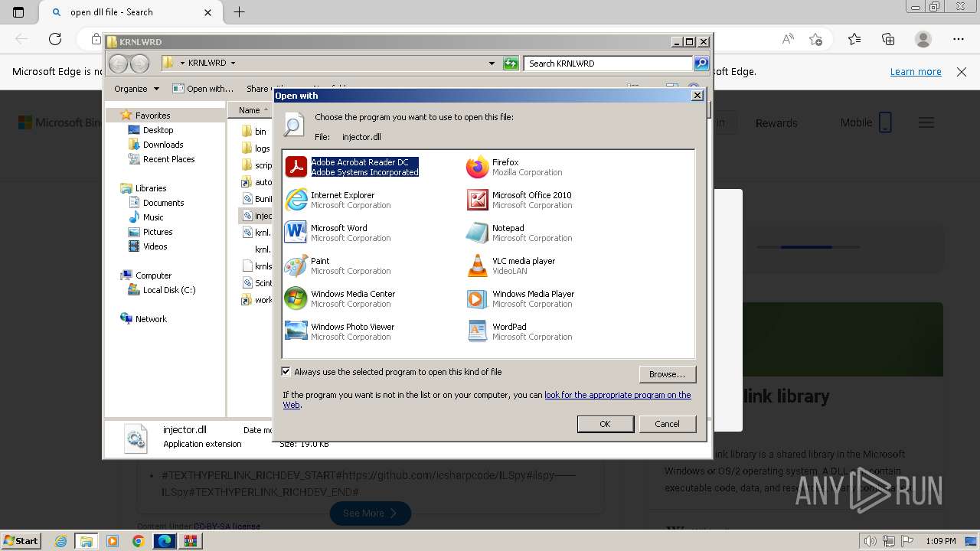Select WordPad program icon
Viewport: 980px width, 551px height.
coord(478,331)
